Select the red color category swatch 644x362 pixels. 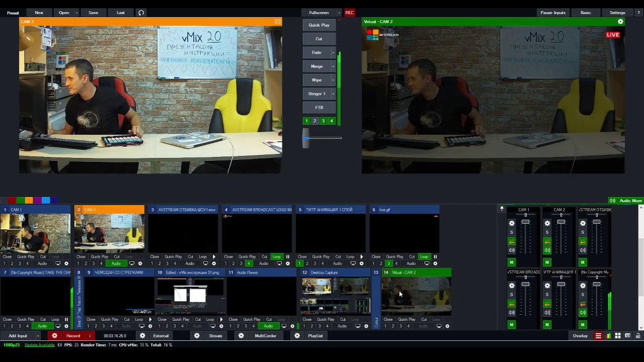12,201
